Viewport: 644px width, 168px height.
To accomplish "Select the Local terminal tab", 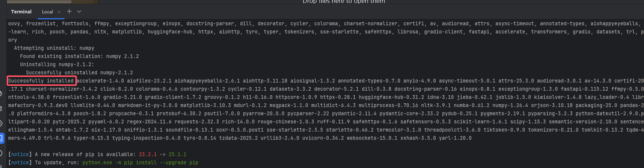I will (x=47, y=12).
